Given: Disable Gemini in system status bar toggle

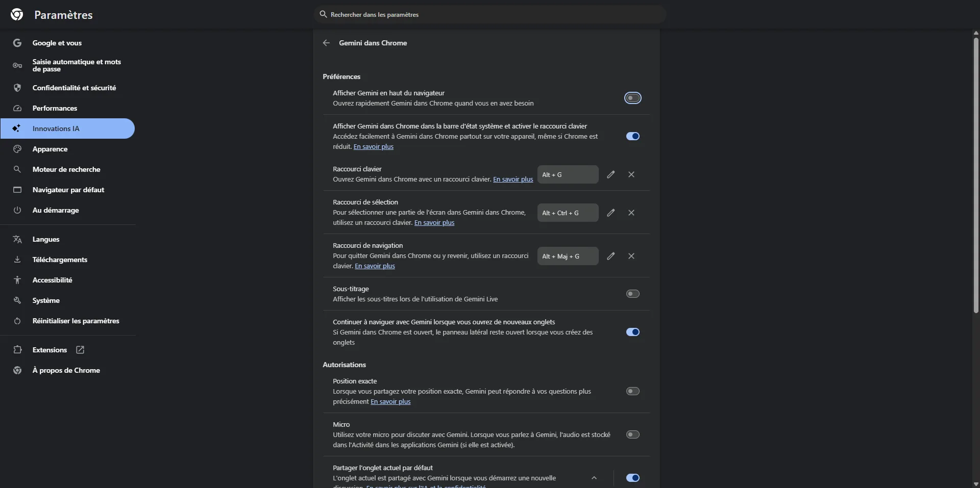Looking at the screenshot, I should (x=633, y=136).
